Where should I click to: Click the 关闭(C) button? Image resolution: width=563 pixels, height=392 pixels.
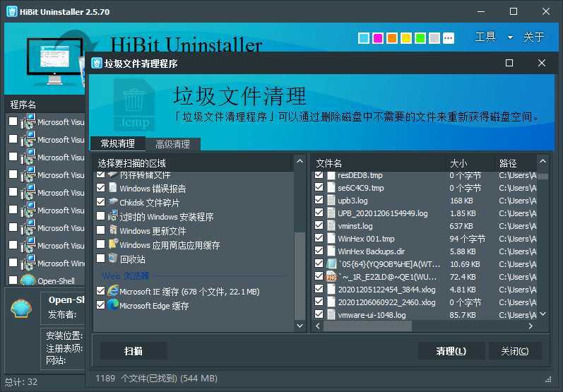[x=514, y=351]
